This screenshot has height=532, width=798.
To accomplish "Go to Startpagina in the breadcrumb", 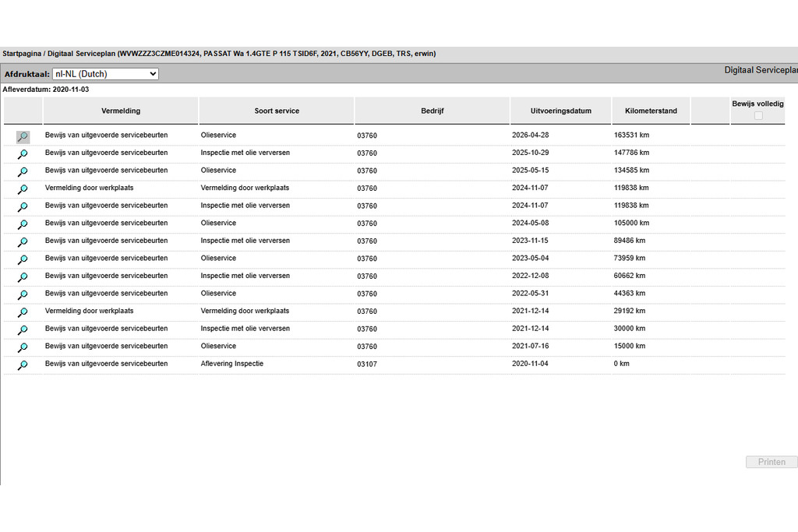I will [x=22, y=54].
